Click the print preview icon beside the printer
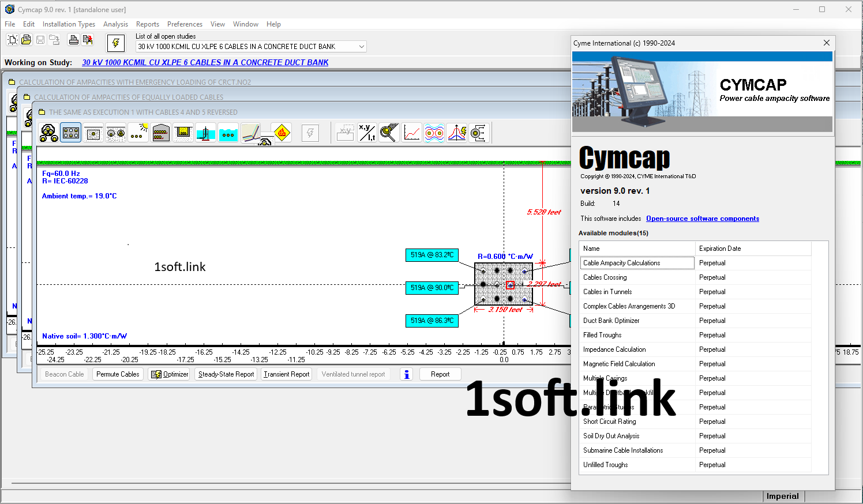 tap(88, 40)
